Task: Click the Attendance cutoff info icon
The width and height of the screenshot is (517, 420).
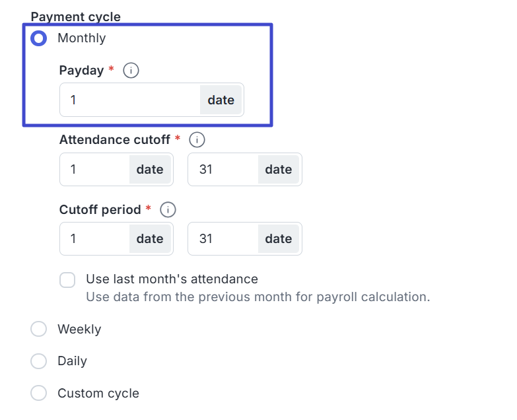Action: (197, 140)
